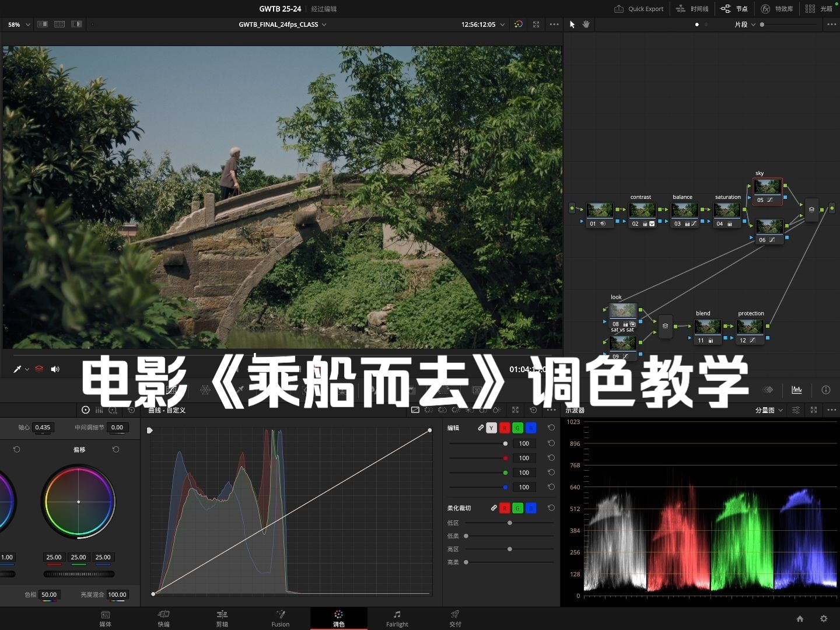The width and height of the screenshot is (840, 630).
Task: Toggle soft clip green channel
Action: 517,508
